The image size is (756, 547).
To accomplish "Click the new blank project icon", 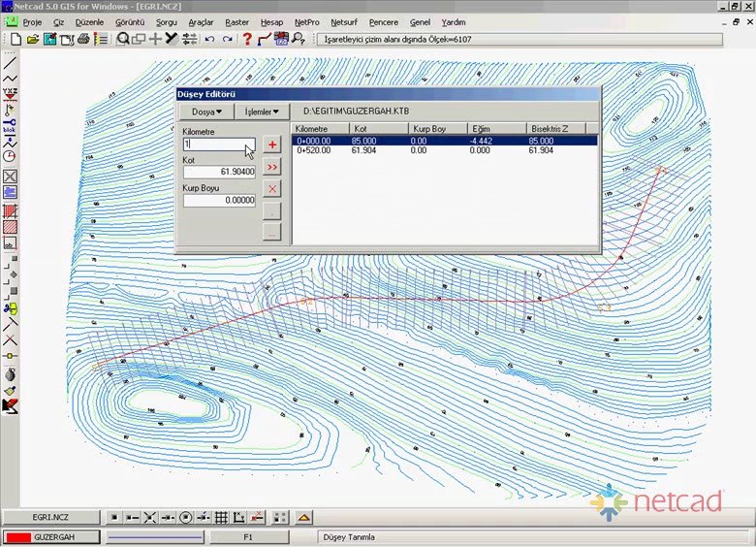I will click(16, 39).
